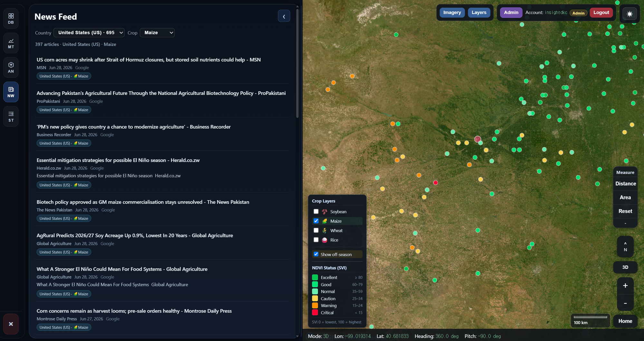The image size is (644, 341).
Task: Click the yellow Admin role badge
Action: (x=578, y=13)
